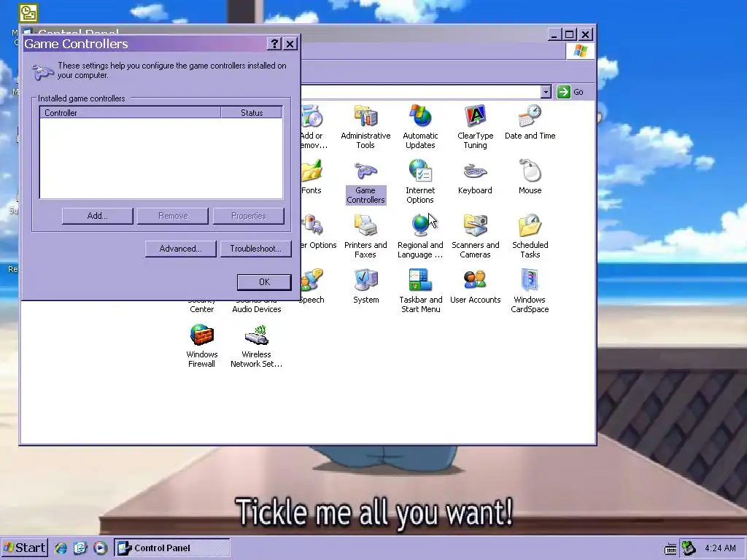The width and height of the screenshot is (747, 560).
Task: Open Internet Options applet
Action: [420, 182]
